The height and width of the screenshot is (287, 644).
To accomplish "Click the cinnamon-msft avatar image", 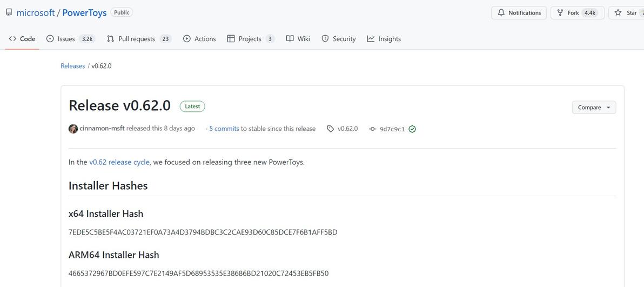I will tap(73, 129).
